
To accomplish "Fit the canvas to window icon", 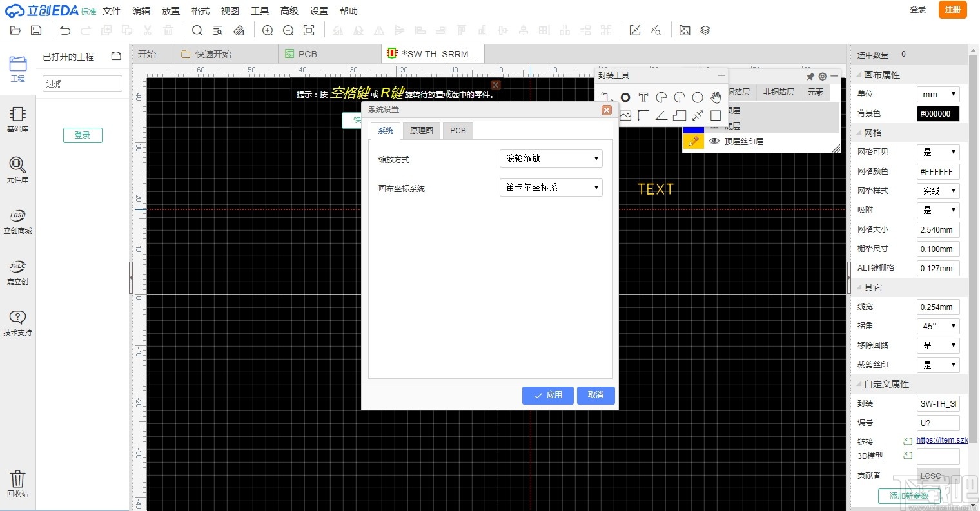I will click(309, 30).
